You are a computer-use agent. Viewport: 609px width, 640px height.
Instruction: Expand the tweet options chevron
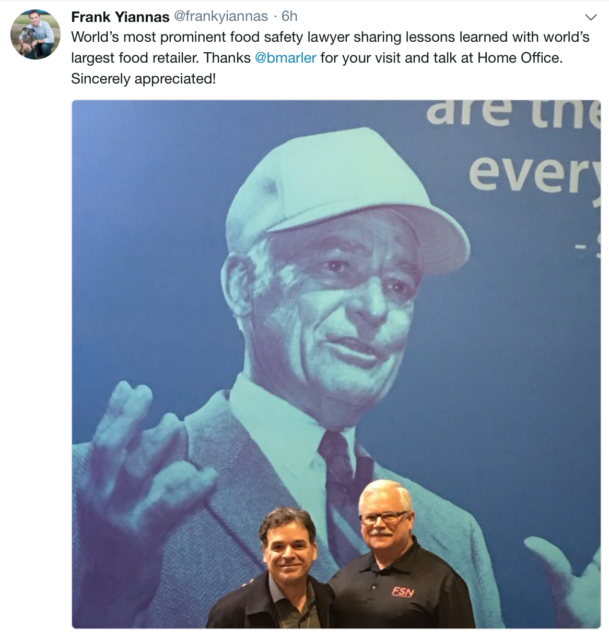[591, 17]
